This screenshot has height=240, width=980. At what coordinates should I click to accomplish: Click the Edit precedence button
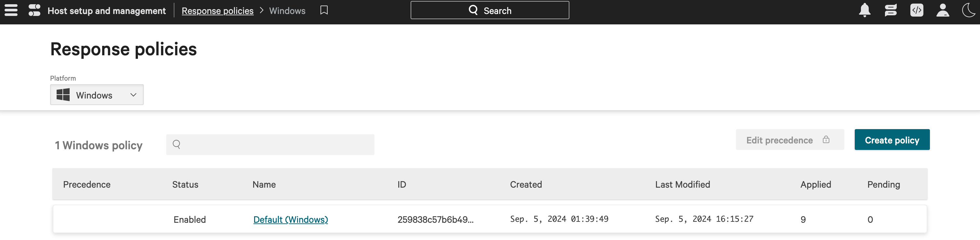[x=779, y=140]
